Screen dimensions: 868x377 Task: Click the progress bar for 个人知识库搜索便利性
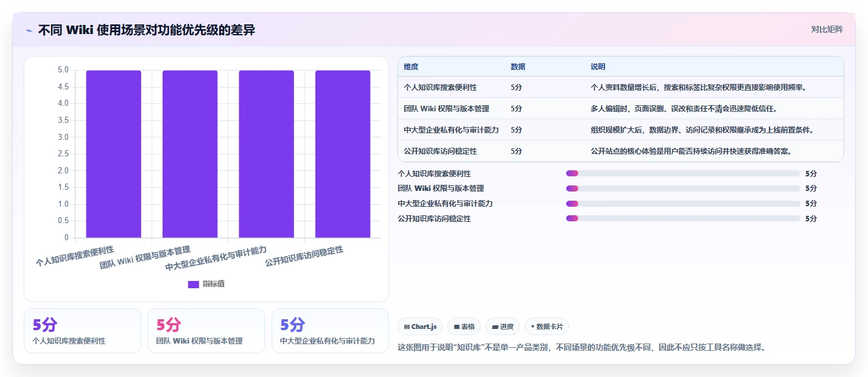[683, 173]
